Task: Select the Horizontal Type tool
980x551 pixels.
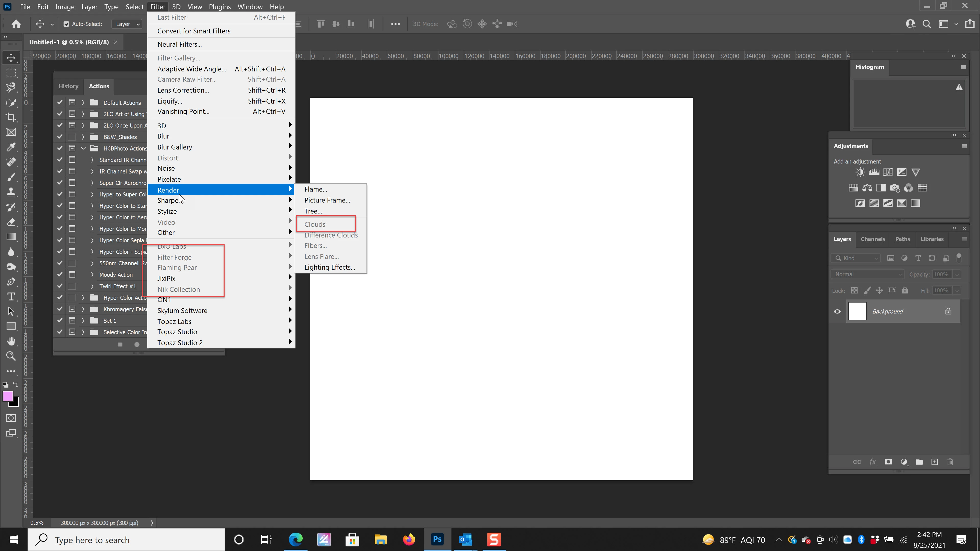Action: [x=11, y=297]
